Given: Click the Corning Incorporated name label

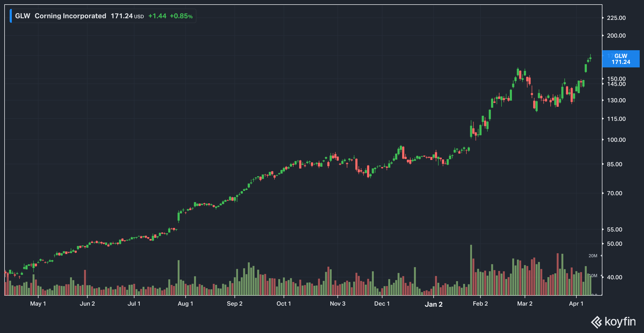Looking at the screenshot, I should point(70,16).
